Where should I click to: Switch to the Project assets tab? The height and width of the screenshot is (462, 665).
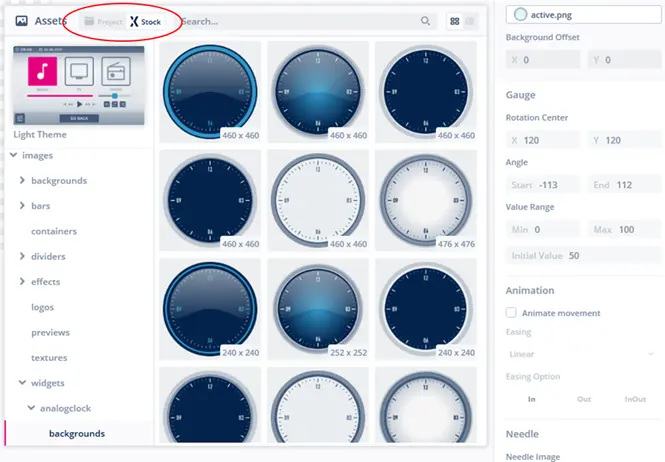pyautogui.click(x=102, y=21)
